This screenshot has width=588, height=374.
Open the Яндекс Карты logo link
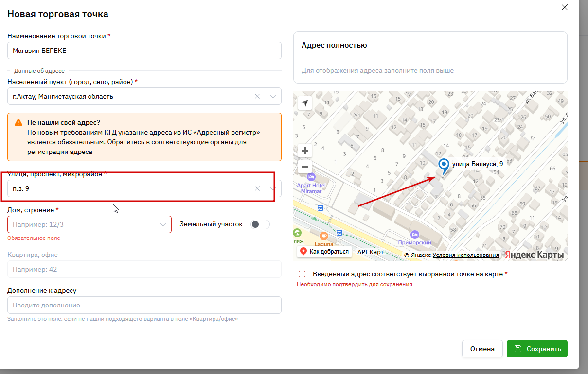tap(534, 255)
